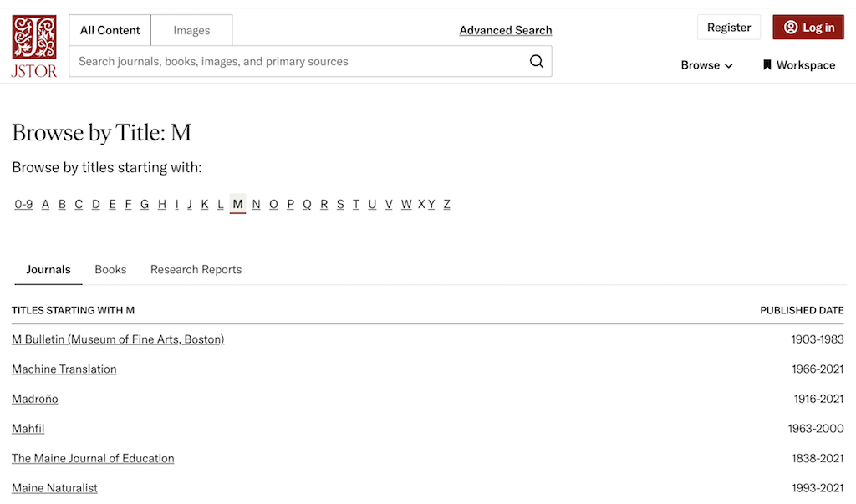Select the All Content tab
This screenshot has width=856, height=504.
point(110,29)
